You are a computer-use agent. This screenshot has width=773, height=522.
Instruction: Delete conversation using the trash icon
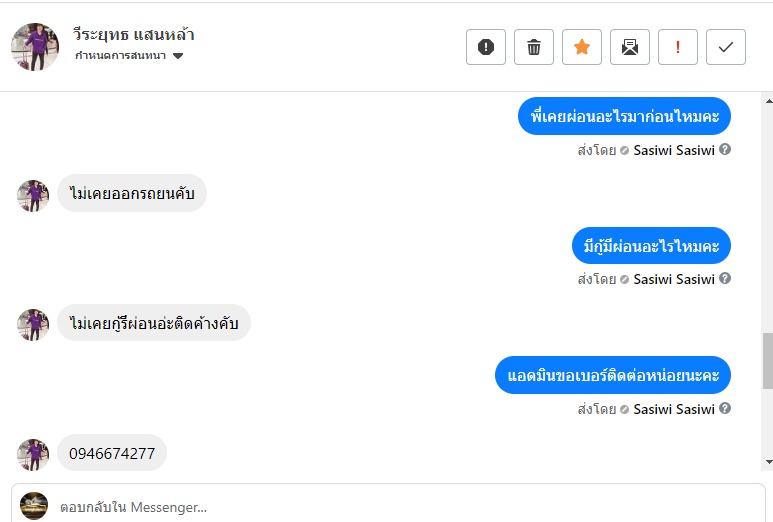tap(534, 47)
